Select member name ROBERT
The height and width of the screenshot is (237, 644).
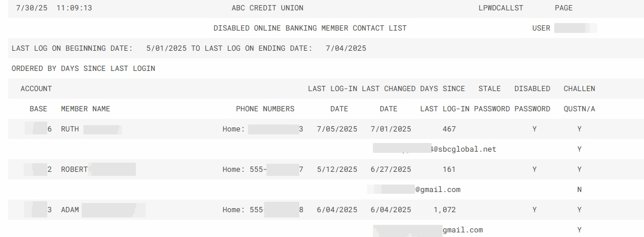[74, 170]
